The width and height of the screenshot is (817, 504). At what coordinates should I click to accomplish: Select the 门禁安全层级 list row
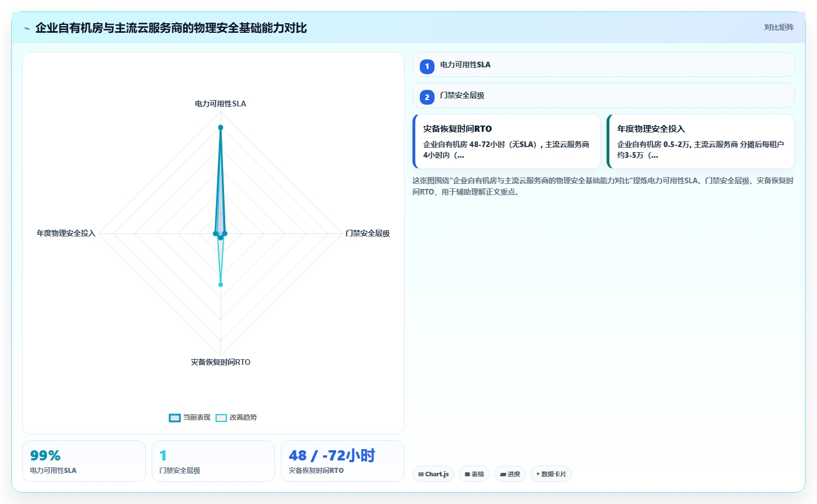[603, 95]
